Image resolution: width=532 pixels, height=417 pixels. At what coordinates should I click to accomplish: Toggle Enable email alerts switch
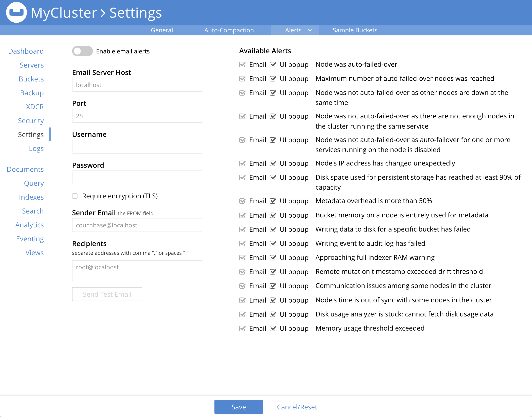(x=82, y=51)
